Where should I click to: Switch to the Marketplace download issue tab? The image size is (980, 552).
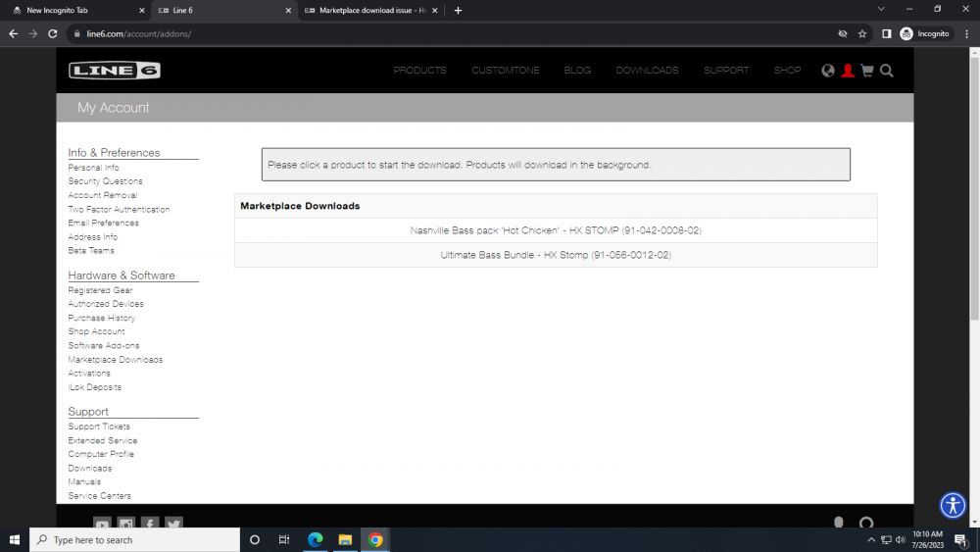tap(370, 10)
